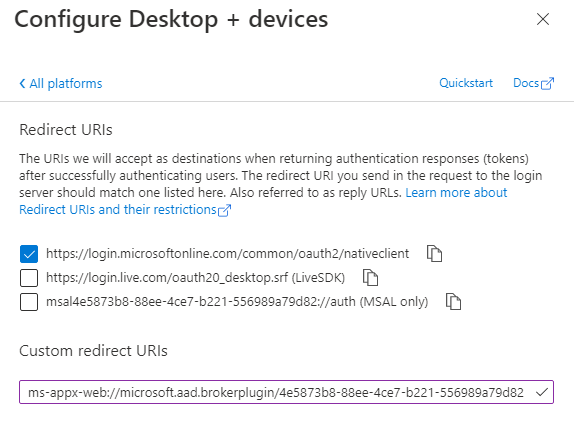574x424 pixels.
Task: Enable the login.live.com LiveSDK URI checkbox
Action: coord(29,278)
